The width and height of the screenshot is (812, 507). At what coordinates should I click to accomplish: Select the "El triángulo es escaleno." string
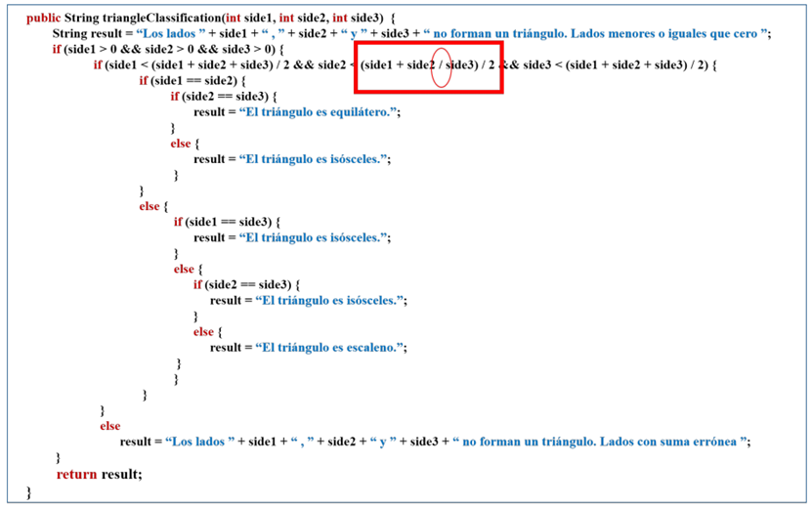[330, 347]
